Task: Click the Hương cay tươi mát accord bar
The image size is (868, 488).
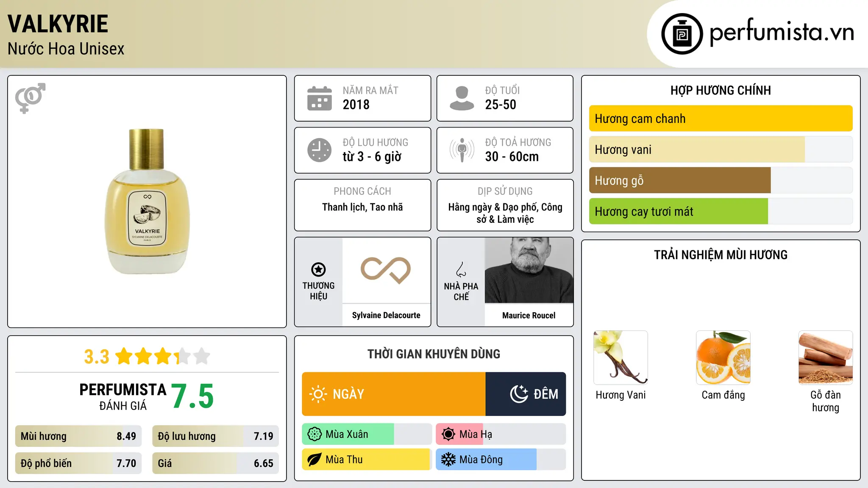Action: tap(721, 211)
